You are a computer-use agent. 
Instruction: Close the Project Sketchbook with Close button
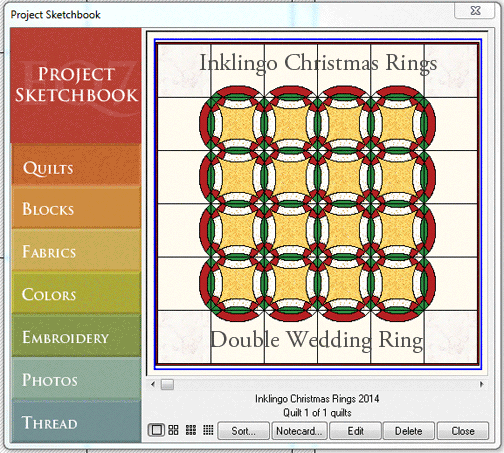[463, 431]
